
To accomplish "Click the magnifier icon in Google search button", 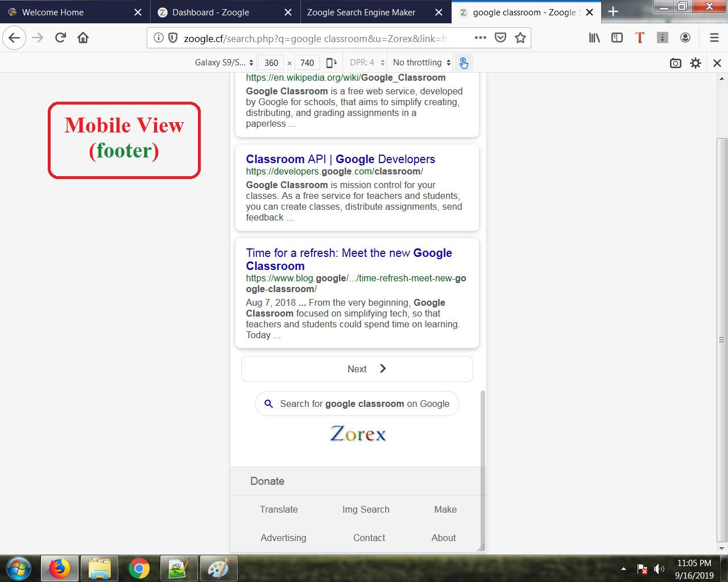I will [x=268, y=404].
